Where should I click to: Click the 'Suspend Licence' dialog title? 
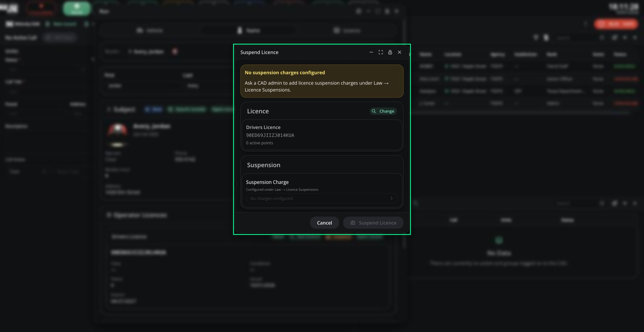click(259, 52)
